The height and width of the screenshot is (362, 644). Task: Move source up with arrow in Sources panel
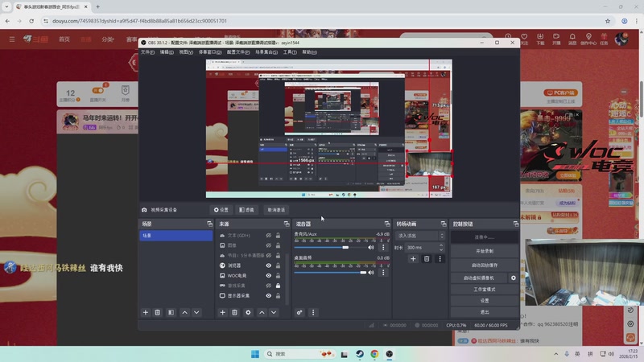tap(262, 313)
